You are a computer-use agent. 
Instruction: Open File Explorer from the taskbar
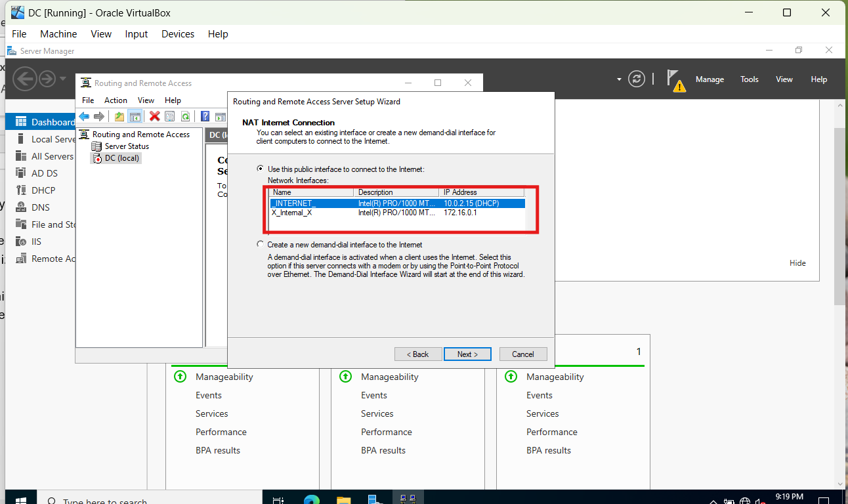click(344, 500)
